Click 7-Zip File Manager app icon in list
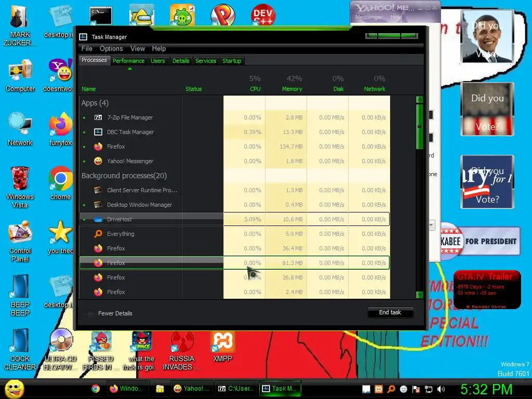 [98, 117]
